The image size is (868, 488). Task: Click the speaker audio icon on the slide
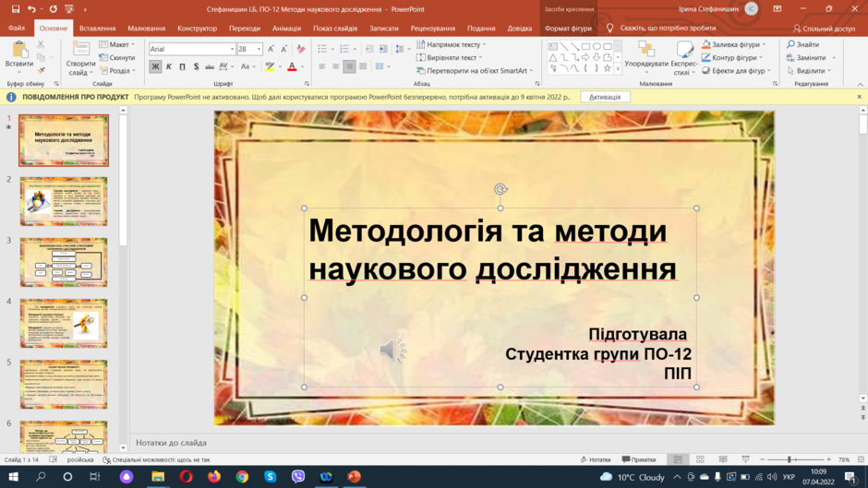(392, 349)
